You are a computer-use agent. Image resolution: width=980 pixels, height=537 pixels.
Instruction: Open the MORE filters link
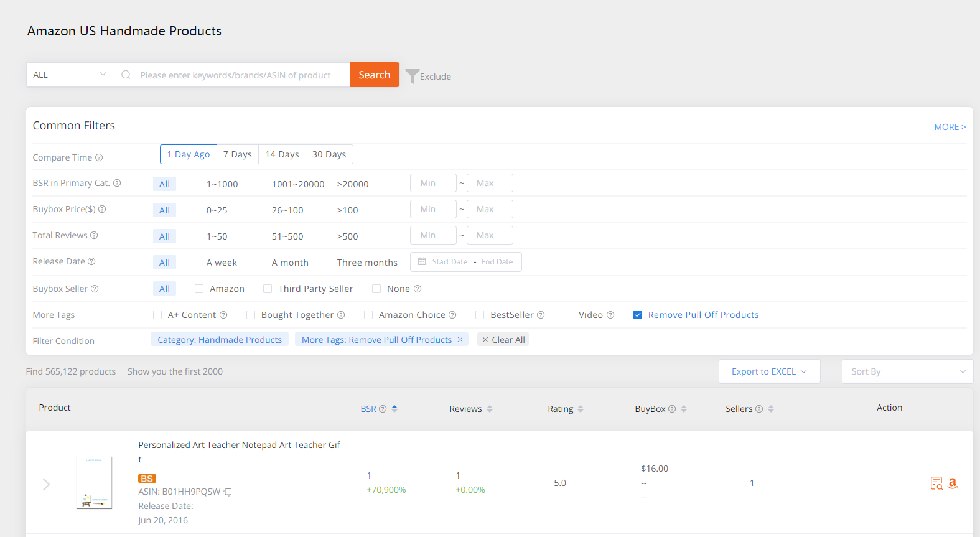click(x=950, y=127)
